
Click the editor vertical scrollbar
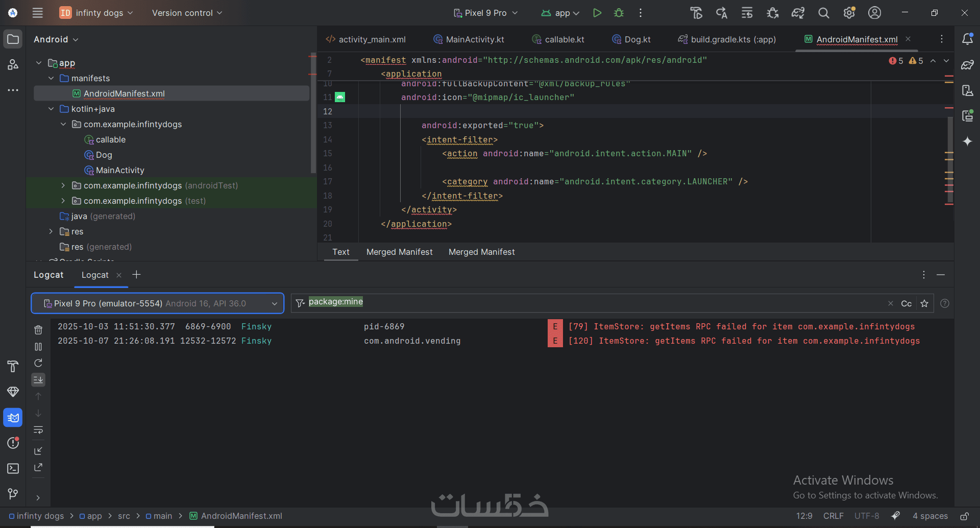point(950,161)
